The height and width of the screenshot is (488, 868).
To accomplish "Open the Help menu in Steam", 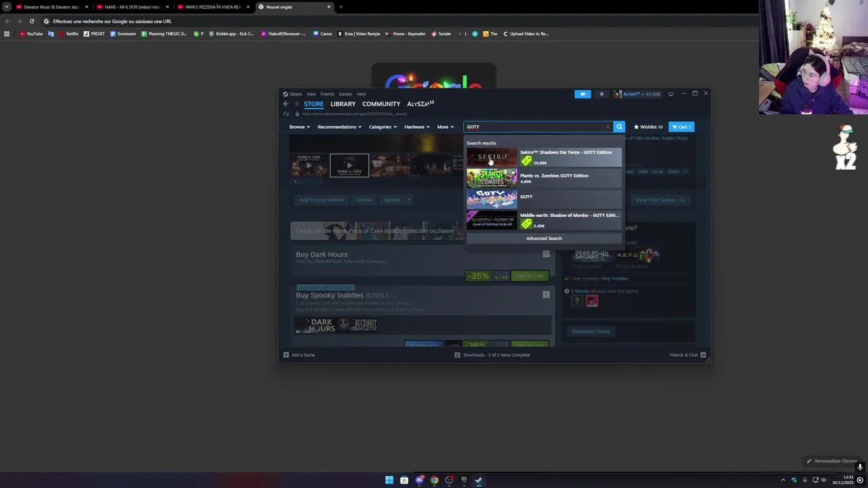I will tap(361, 94).
